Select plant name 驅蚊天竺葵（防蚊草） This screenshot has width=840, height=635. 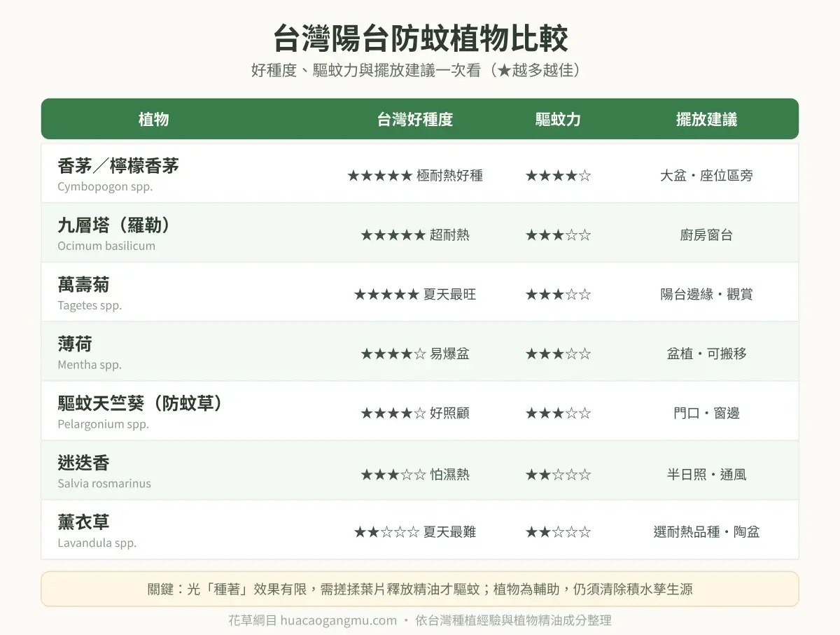pos(140,404)
